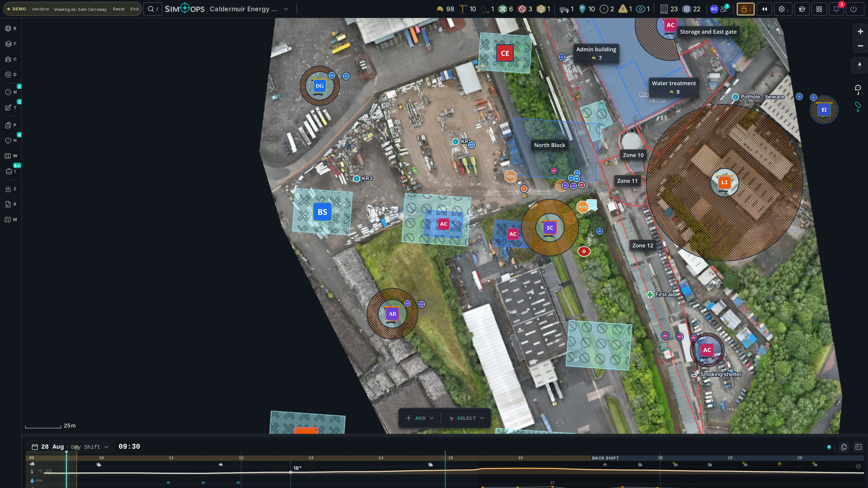Image resolution: width=868 pixels, height=488 pixels.
Task: Open the briefcase I sidebar panel
Action: [11, 171]
